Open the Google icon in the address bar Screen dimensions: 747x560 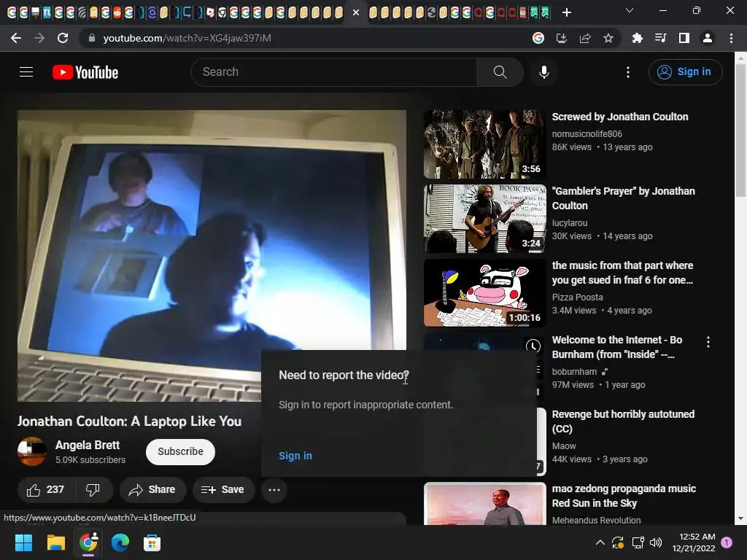point(538,38)
